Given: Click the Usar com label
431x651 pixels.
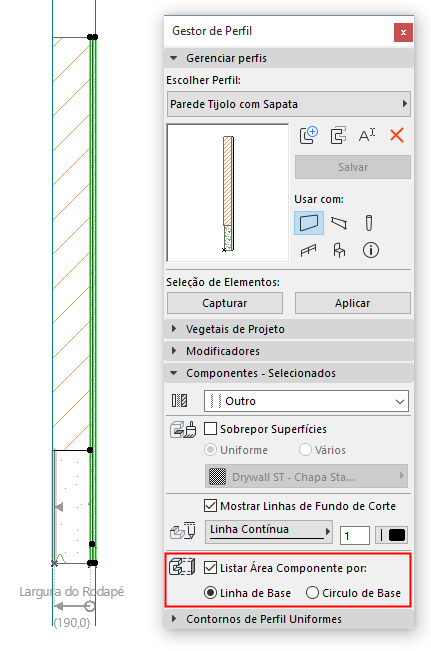Looking at the screenshot, I should [x=319, y=199].
